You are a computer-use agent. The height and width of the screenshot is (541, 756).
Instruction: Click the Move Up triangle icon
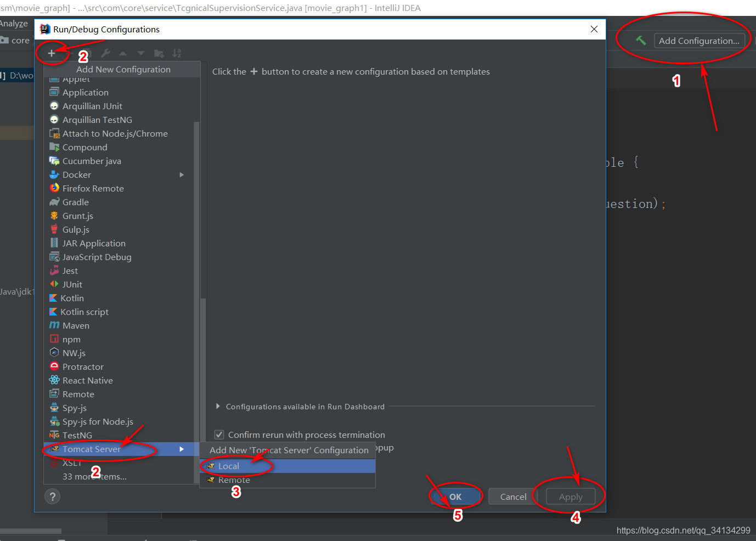[x=123, y=53]
